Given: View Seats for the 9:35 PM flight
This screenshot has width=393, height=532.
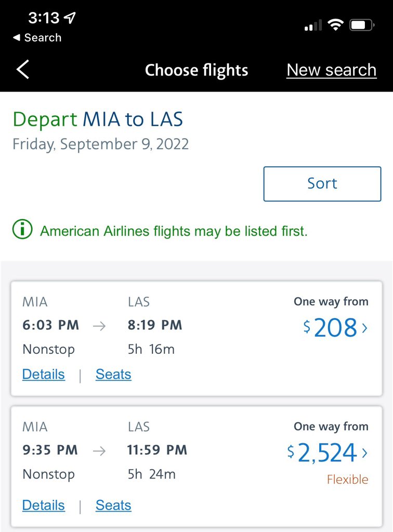Looking at the screenshot, I should pyautogui.click(x=113, y=506).
